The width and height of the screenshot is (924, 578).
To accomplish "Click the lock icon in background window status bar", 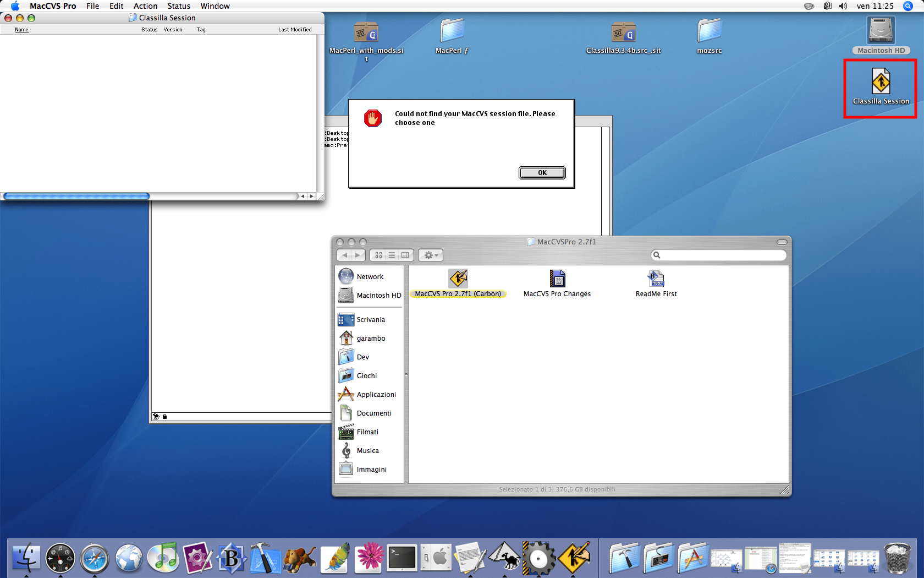I will tap(164, 417).
